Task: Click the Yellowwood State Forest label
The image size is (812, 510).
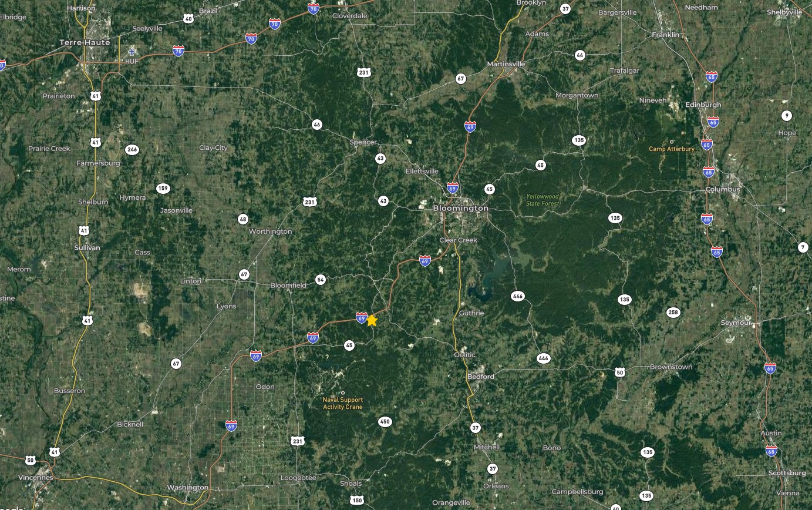Action: (x=543, y=200)
